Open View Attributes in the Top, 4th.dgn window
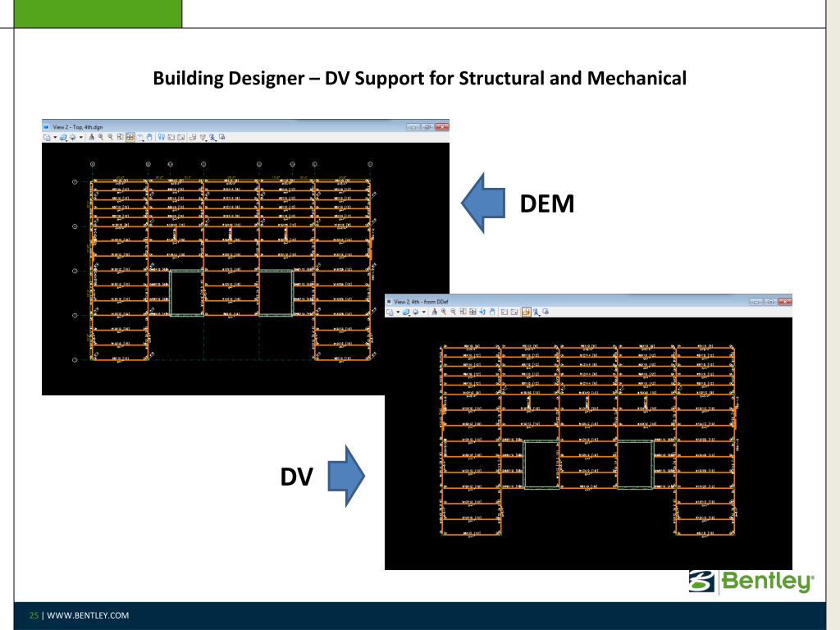The width and height of the screenshot is (840, 630). pyautogui.click(x=47, y=137)
